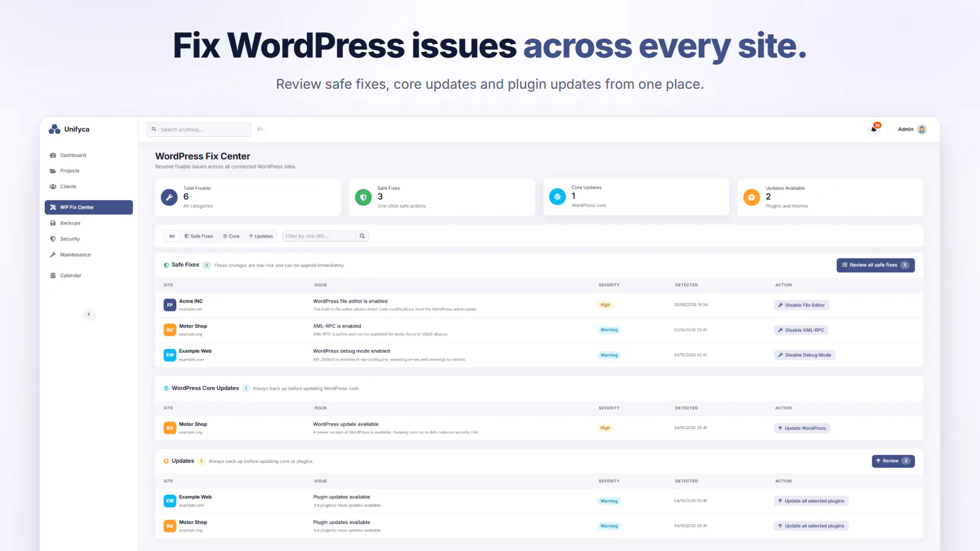Select WP Fix Center in sidebar
The image size is (980, 551).
[89, 208]
